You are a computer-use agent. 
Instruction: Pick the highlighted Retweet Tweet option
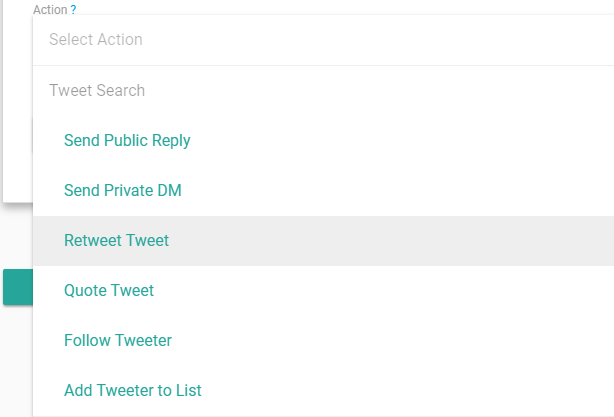[x=116, y=241]
